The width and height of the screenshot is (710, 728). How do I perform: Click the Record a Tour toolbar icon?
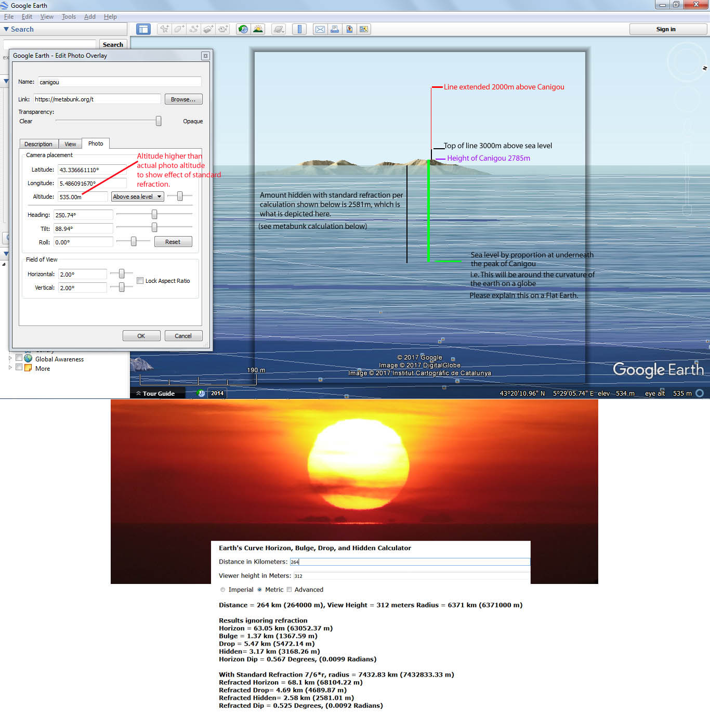[x=223, y=29]
